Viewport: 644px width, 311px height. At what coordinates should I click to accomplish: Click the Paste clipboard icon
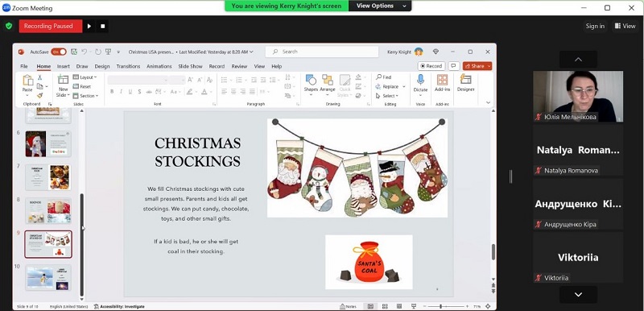tap(27, 80)
